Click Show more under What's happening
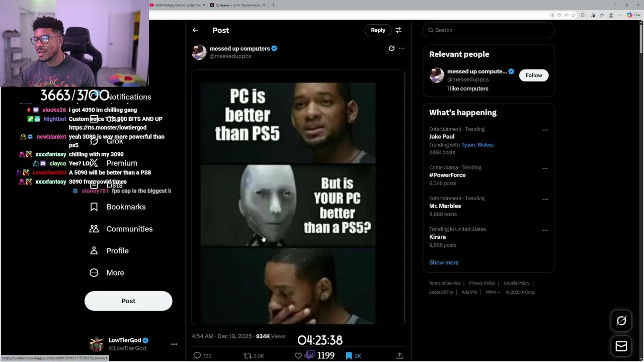644x362 pixels. pyautogui.click(x=444, y=262)
